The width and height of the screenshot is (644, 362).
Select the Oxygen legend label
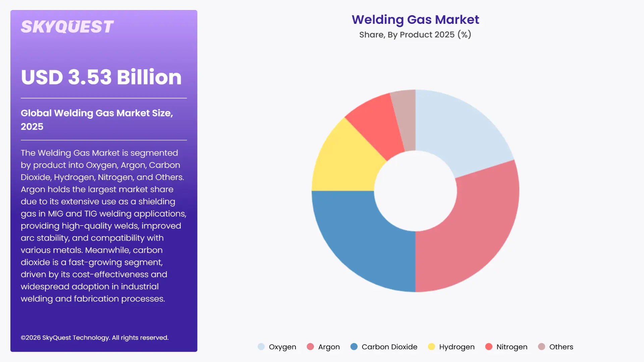tap(282, 347)
